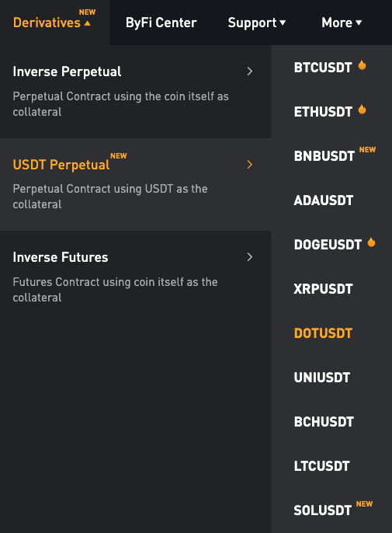Click the orange chevron for USDT Perpetual
Image resolution: width=392 pixels, height=533 pixels.
click(250, 165)
